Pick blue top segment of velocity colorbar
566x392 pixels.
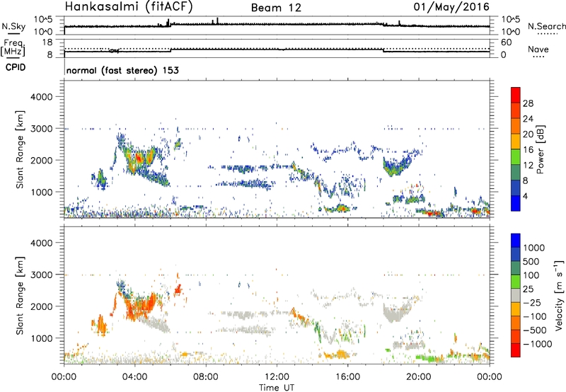click(516, 241)
